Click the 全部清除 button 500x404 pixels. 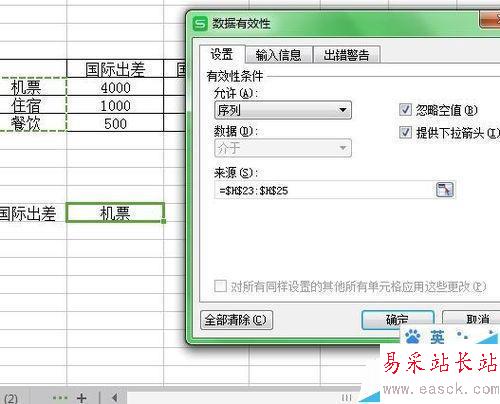236,320
